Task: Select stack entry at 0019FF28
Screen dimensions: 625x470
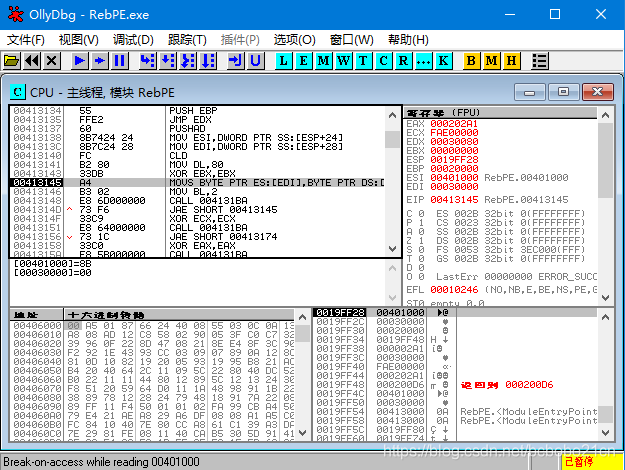Action: click(454, 313)
